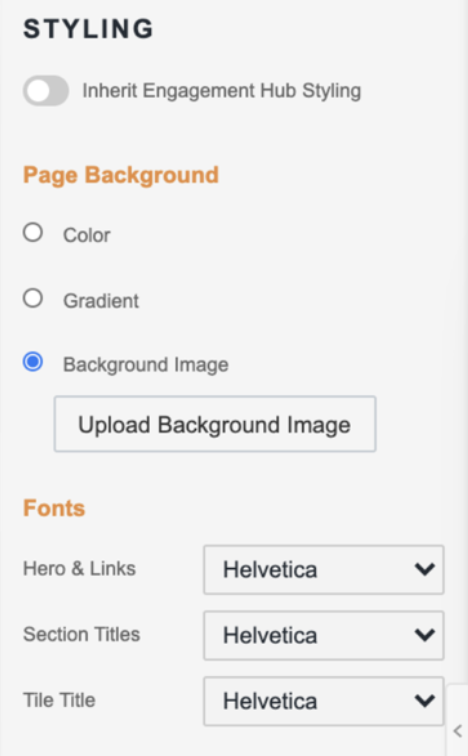Click the Background Image option label
Screen dimensions: 468x756
tap(146, 365)
